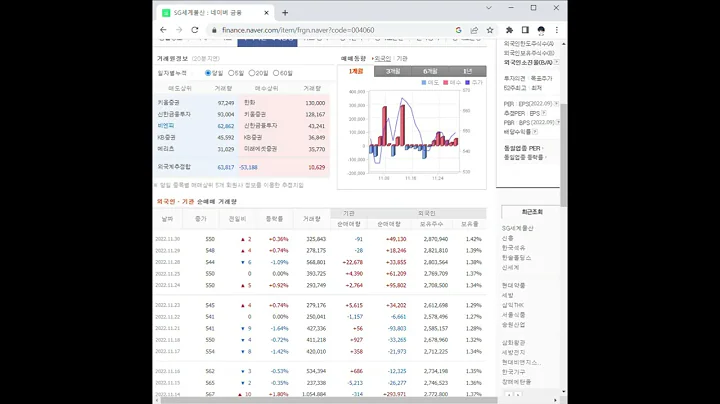The width and height of the screenshot is (720, 404).
Task: Click the help icon beside PBR BPS(2022.09)
Action: tap(558, 123)
